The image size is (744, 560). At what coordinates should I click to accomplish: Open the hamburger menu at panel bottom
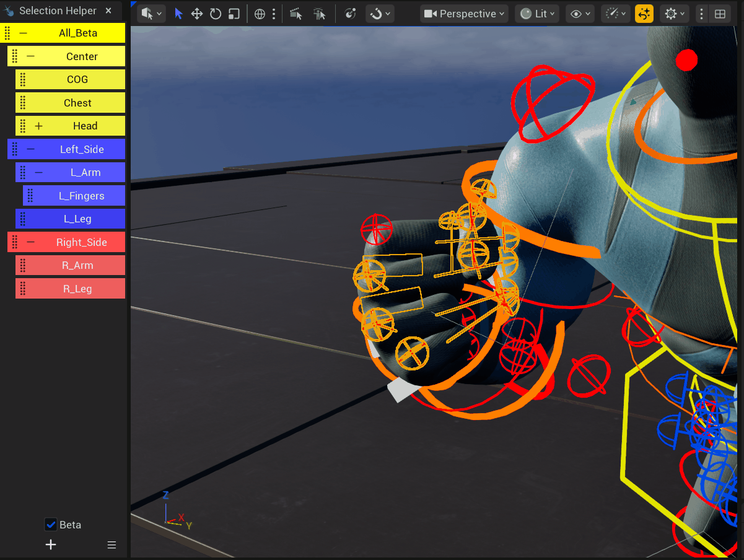112,545
